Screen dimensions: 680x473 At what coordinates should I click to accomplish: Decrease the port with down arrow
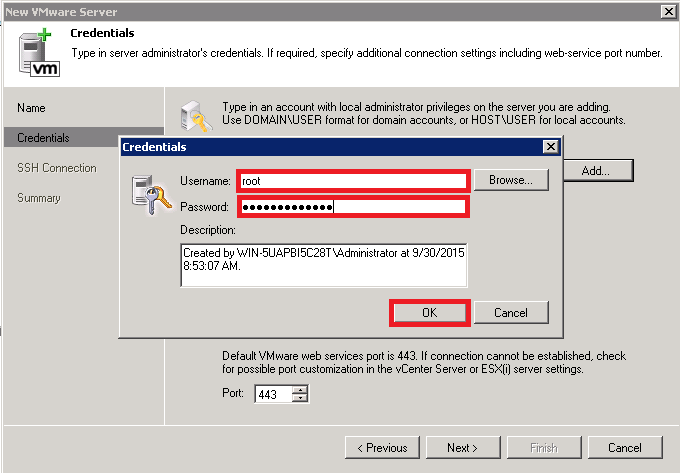(x=300, y=398)
